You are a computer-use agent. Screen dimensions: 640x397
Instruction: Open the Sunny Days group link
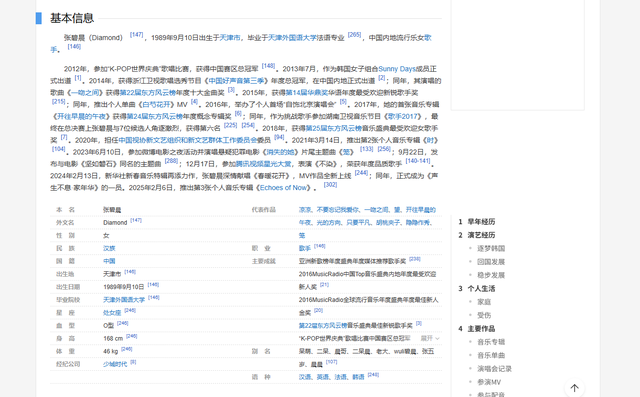[397, 69]
